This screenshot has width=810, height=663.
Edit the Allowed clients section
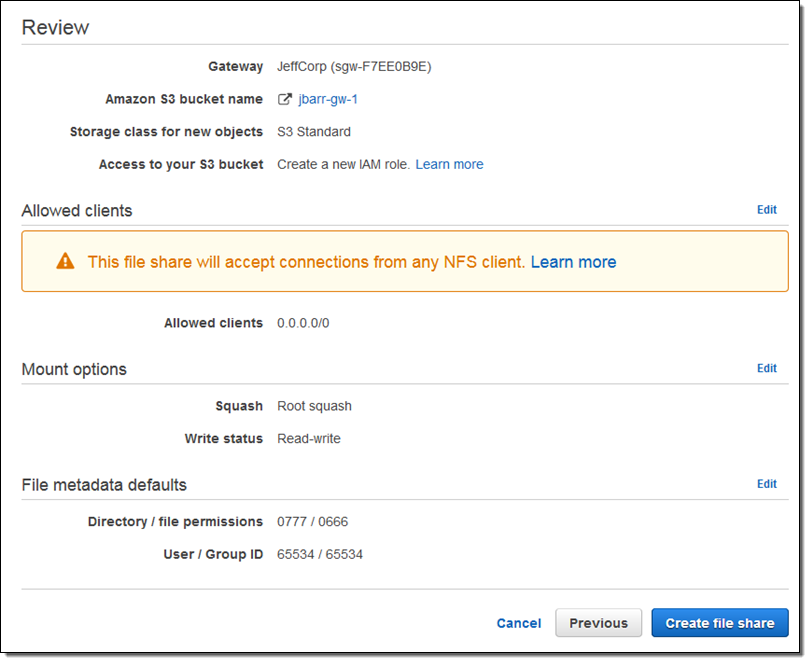[x=766, y=210]
